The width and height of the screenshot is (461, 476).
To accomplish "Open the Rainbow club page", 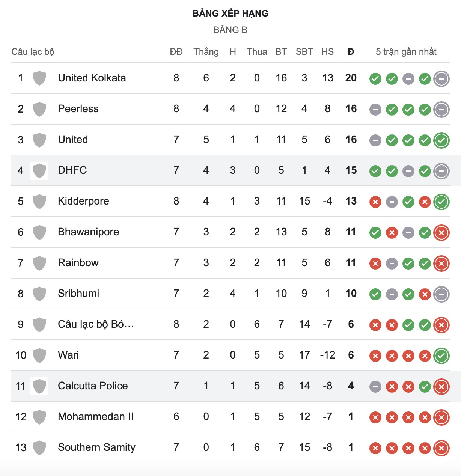I will click(x=78, y=263).
